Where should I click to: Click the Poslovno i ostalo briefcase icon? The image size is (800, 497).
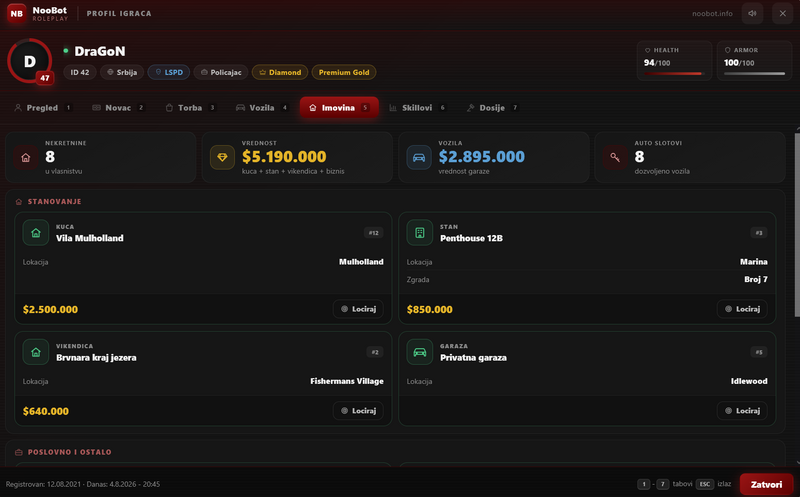19,452
